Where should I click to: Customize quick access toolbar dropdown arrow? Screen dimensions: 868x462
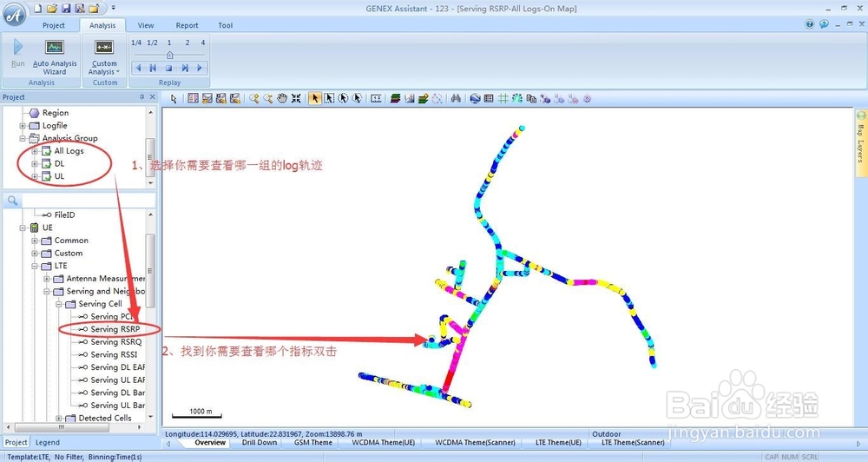click(114, 9)
